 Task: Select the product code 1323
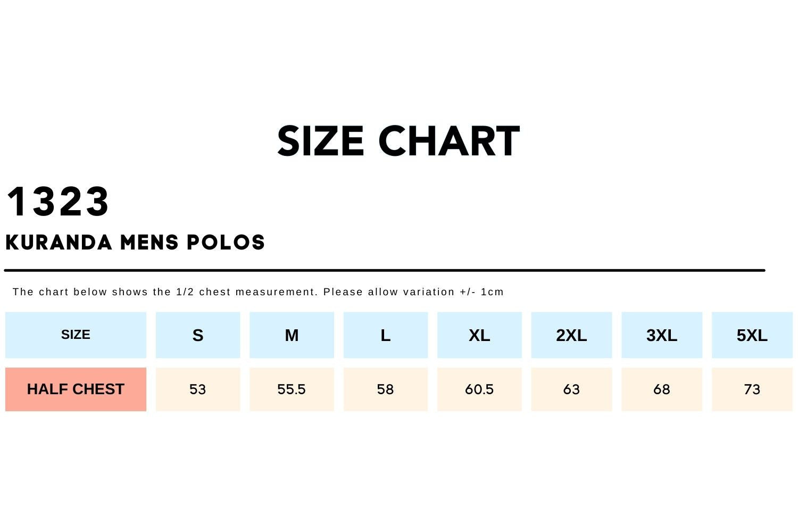tap(58, 202)
